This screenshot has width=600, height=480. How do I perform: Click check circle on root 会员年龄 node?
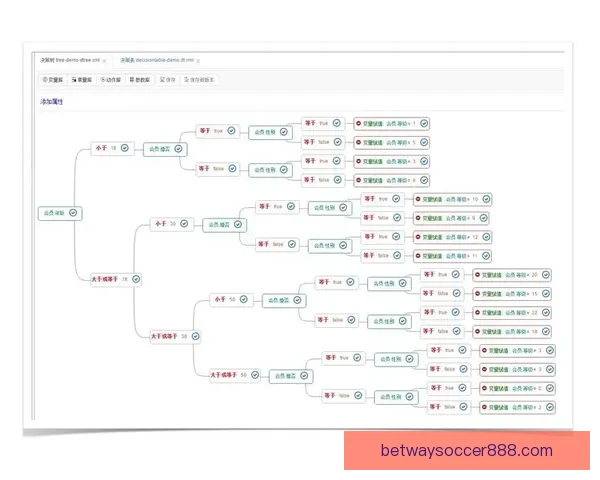[74, 213]
